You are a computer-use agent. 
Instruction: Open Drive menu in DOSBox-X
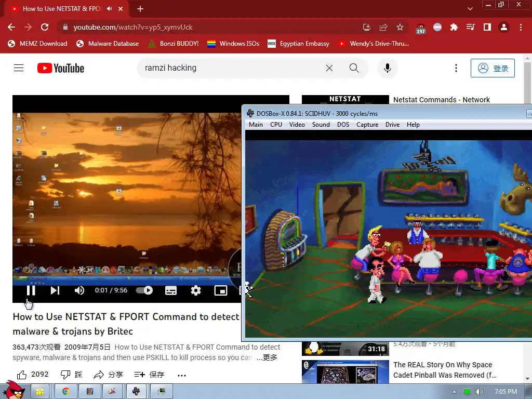(393, 125)
